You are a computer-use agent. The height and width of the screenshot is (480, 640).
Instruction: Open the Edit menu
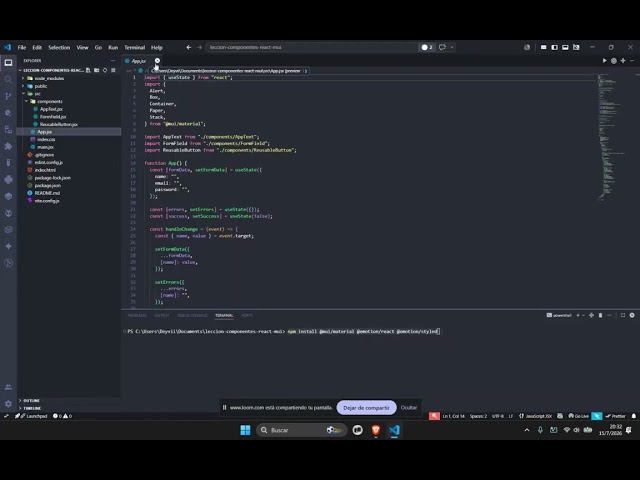(x=37, y=47)
